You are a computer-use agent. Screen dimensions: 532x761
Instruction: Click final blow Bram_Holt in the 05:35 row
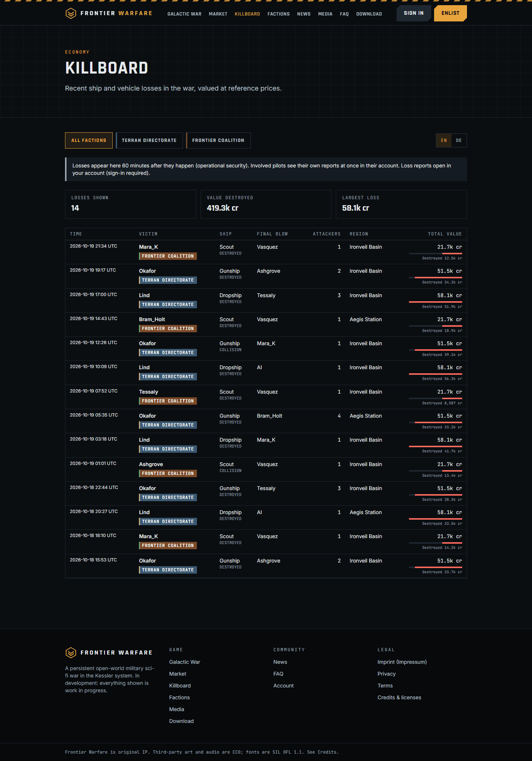point(270,416)
